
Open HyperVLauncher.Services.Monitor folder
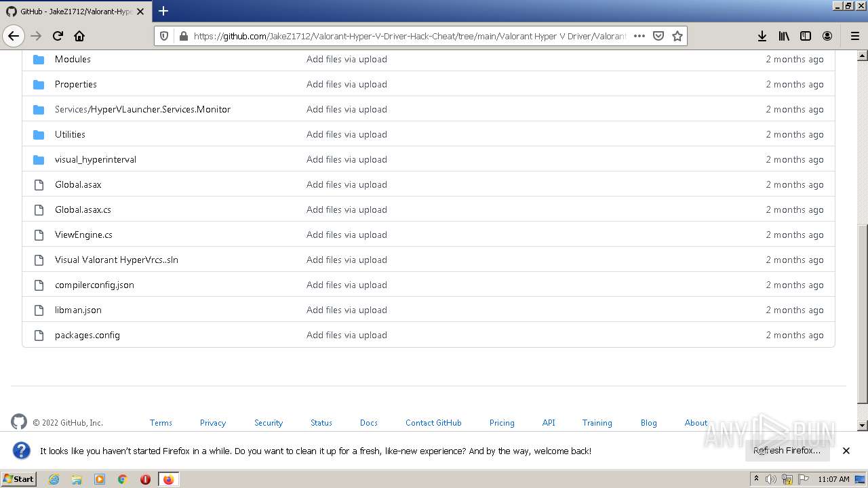pyautogui.click(x=160, y=109)
